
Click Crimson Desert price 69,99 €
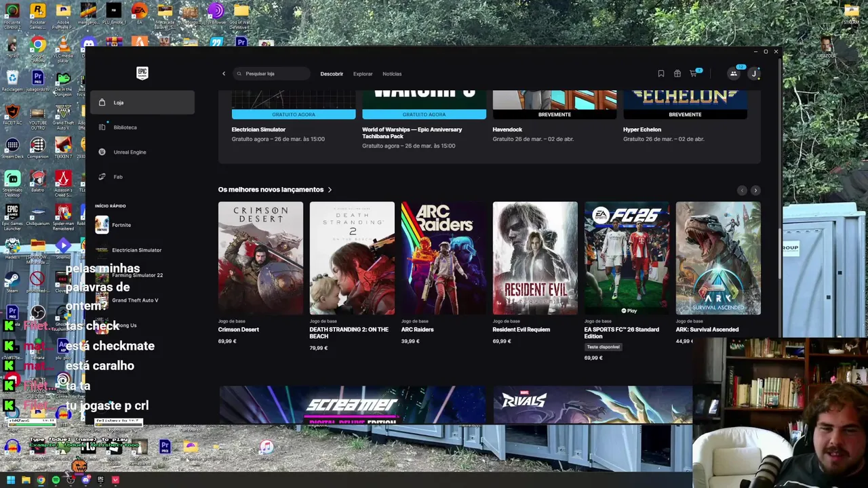[227, 342]
